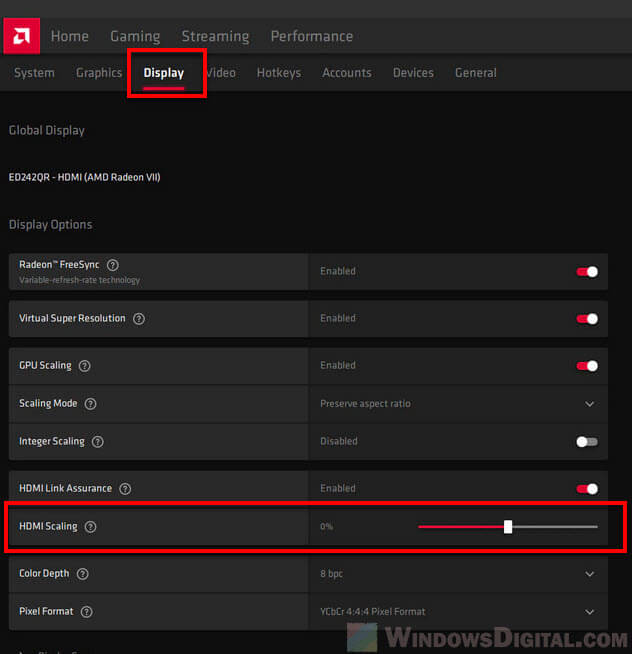Viewport: 632px width, 654px height.
Task: Open Color Depth help icon
Action: click(x=83, y=574)
